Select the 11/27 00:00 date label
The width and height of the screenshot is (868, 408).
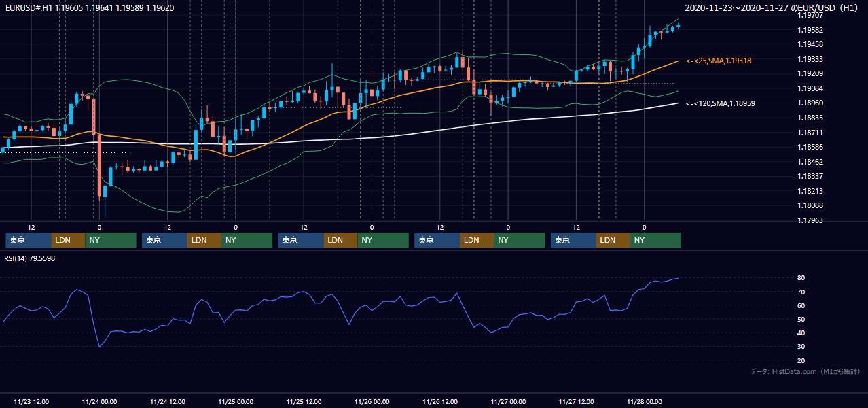pos(508,401)
